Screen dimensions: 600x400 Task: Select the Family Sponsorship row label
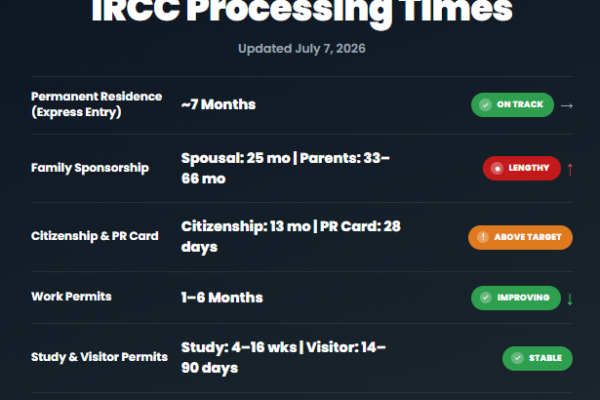point(90,168)
